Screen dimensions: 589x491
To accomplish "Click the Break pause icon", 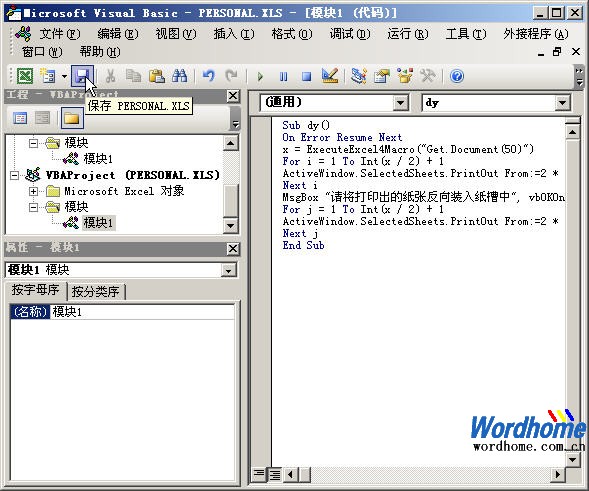I will click(x=283, y=77).
